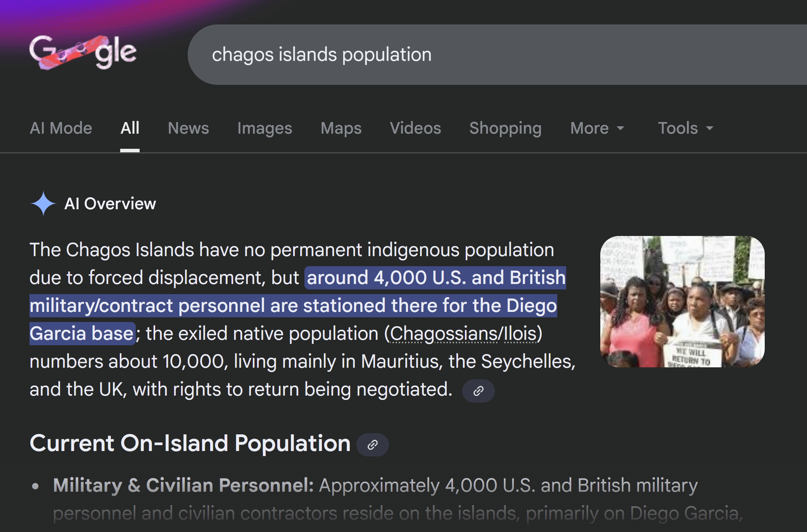This screenshot has width=807, height=532.
Task: Show Videos results
Action: (x=415, y=128)
